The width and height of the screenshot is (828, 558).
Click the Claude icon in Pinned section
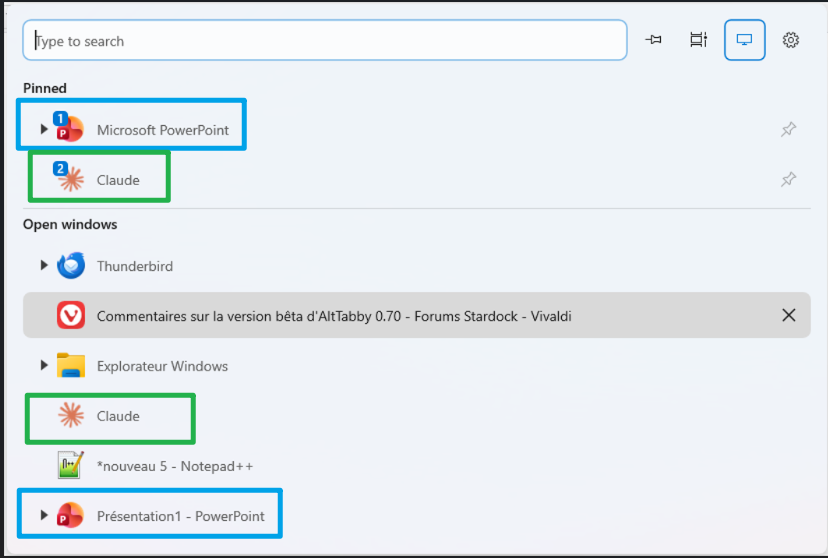coord(70,177)
